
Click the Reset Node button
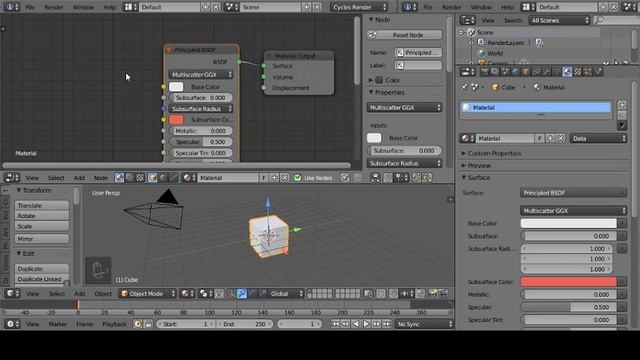(404, 35)
